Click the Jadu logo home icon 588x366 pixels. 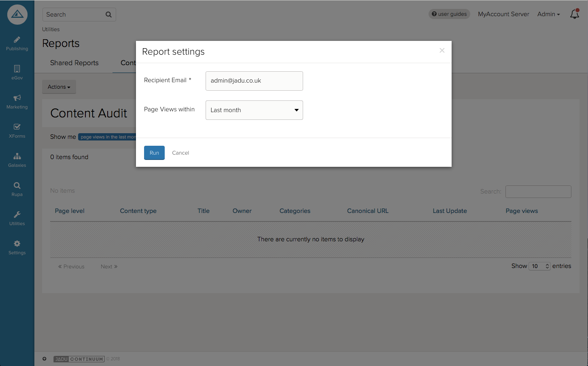17,15
